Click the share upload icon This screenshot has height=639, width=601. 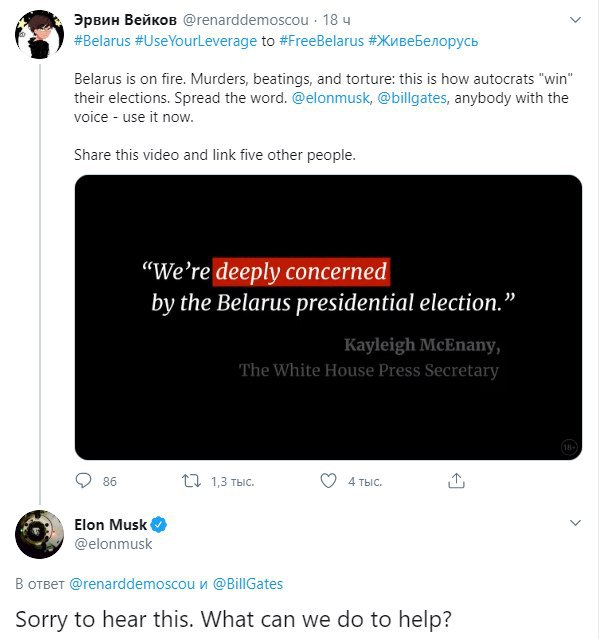tap(456, 481)
